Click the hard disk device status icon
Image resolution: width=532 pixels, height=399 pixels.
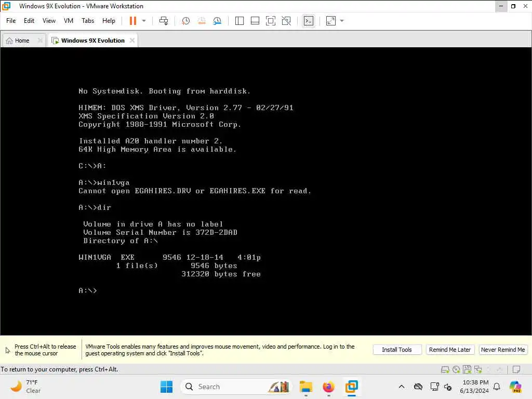point(445,369)
